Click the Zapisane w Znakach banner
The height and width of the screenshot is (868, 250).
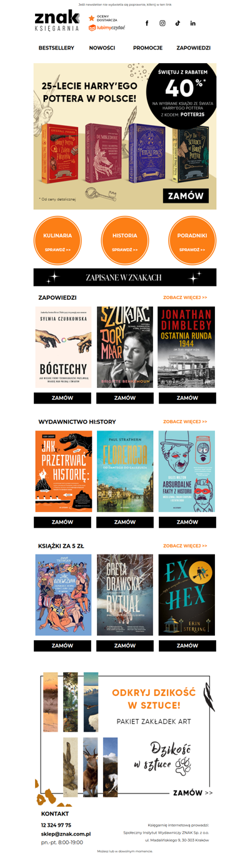125,277
